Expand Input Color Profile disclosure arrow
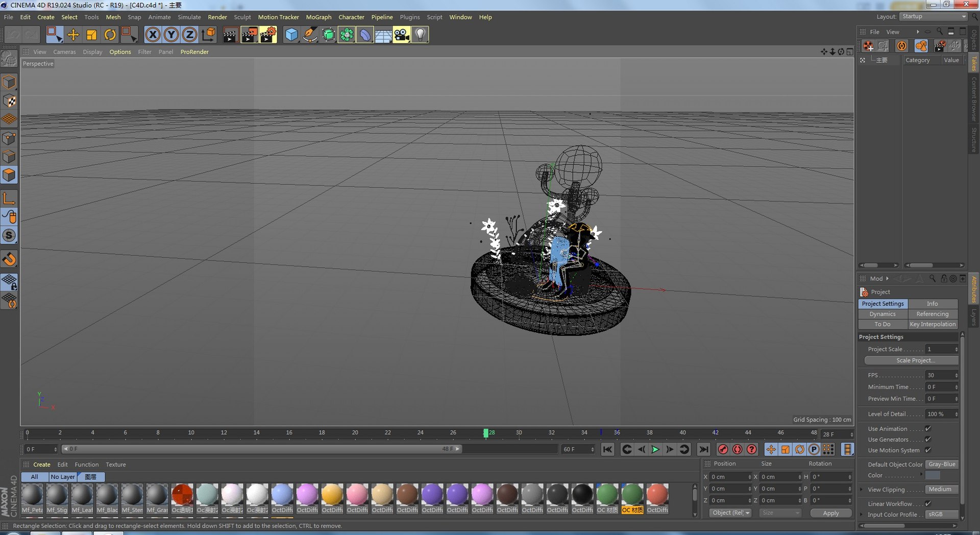The width and height of the screenshot is (980, 535). pyautogui.click(x=862, y=514)
